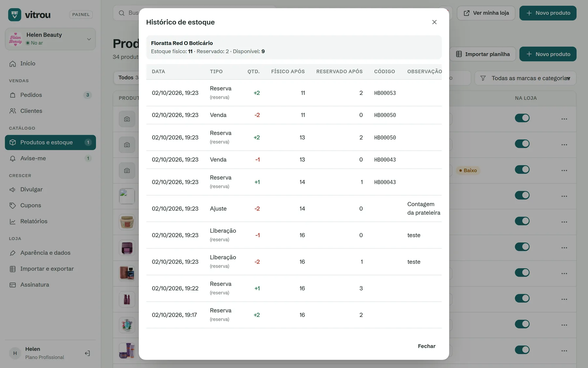Click the Assinatura card icon

pos(13,285)
